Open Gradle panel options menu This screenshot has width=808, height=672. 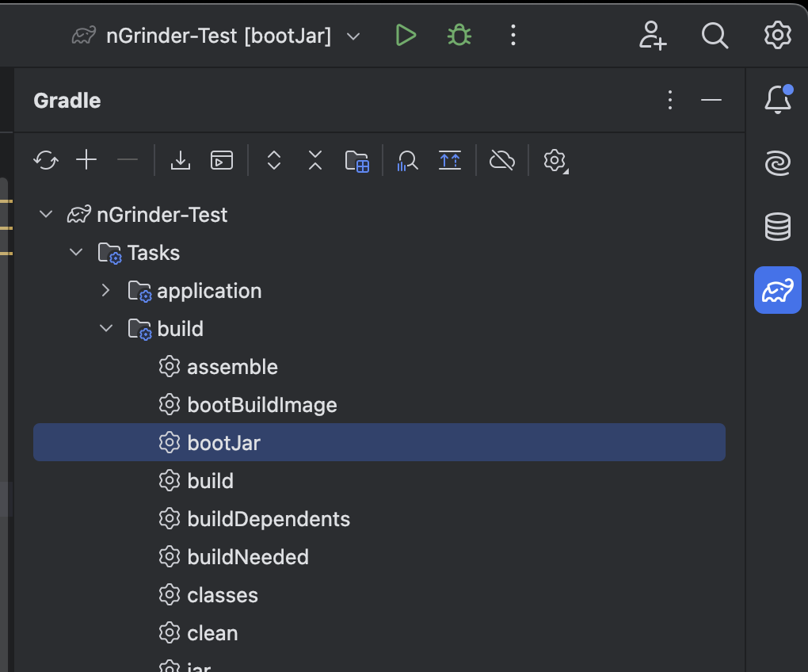pos(670,100)
